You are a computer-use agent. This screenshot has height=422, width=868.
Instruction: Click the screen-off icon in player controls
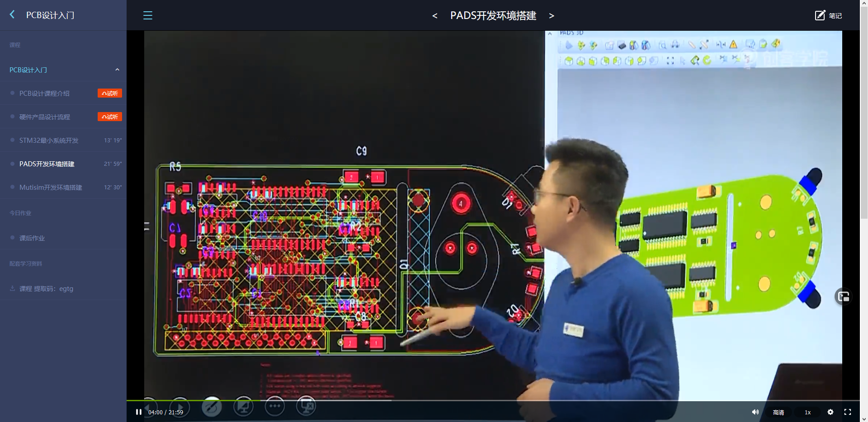pyautogui.click(x=305, y=406)
